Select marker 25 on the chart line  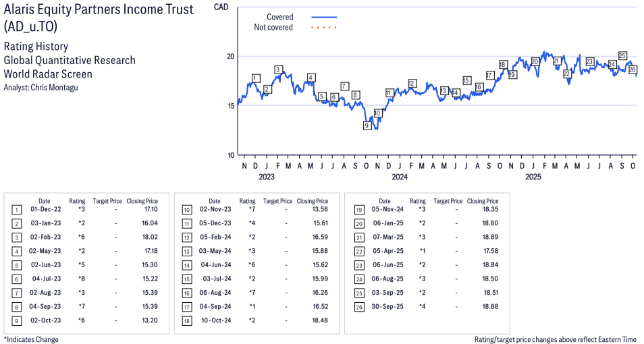pos(622,55)
